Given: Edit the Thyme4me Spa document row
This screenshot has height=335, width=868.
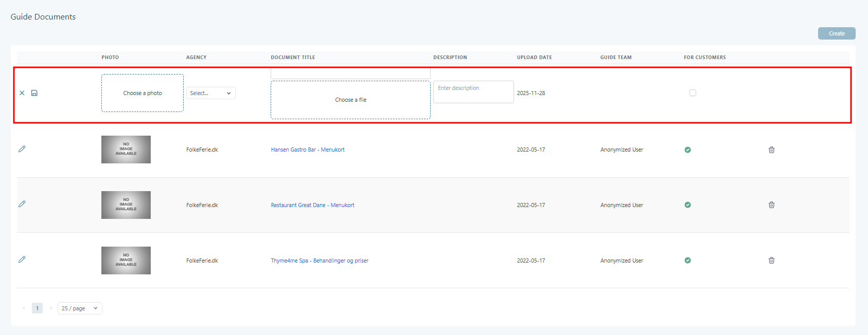Looking at the screenshot, I should coord(22,259).
